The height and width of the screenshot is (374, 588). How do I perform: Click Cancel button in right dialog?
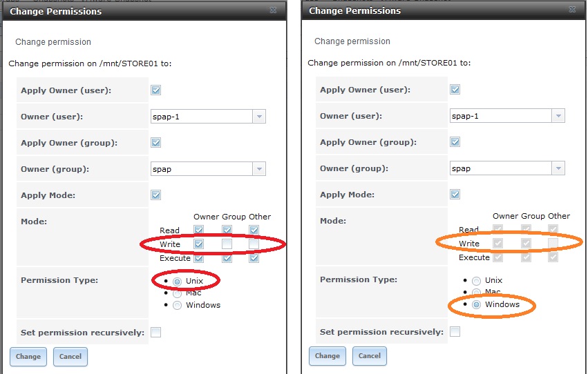370,355
